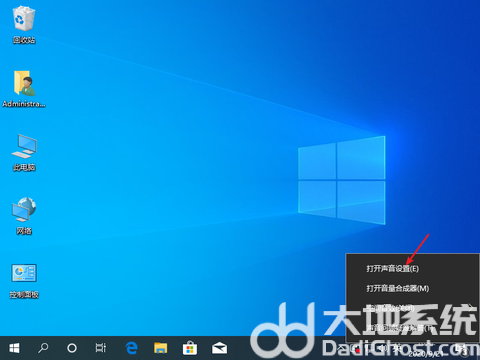Open Microsoft Store from the taskbar
480x360 pixels.
tap(190, 348)
